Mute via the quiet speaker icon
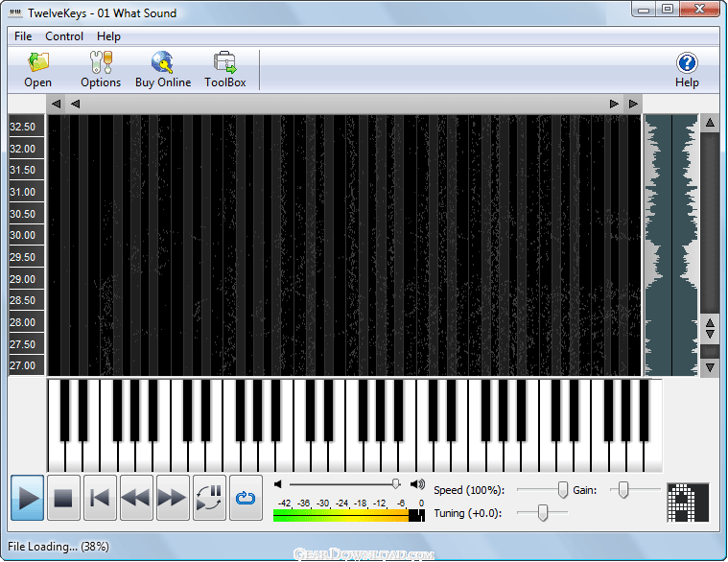 278,484
